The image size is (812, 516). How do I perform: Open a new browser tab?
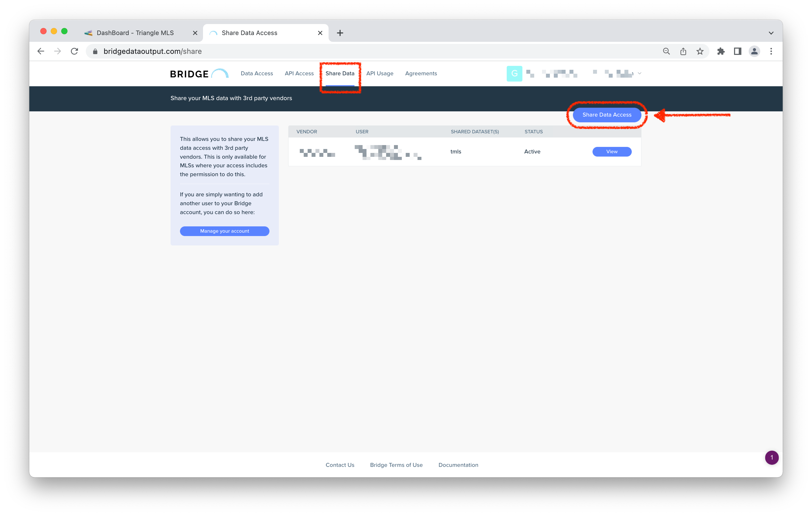[x=340, y=33]
